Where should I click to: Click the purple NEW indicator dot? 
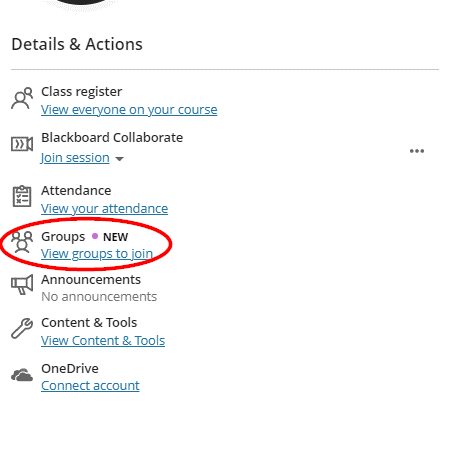pos(95,236)
